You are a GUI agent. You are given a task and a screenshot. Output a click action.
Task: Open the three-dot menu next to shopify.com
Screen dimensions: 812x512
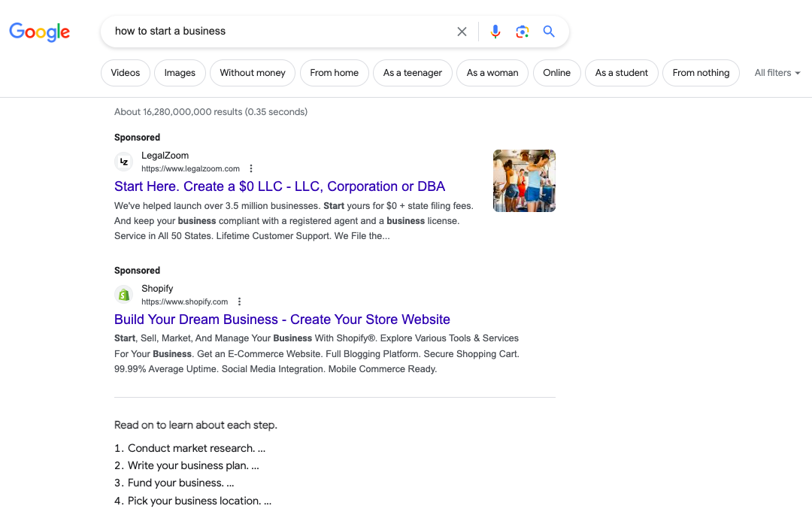(x=239, y=301)
